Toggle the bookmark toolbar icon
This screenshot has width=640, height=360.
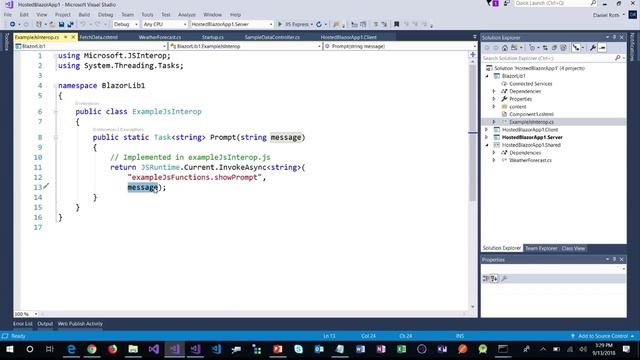396,24
